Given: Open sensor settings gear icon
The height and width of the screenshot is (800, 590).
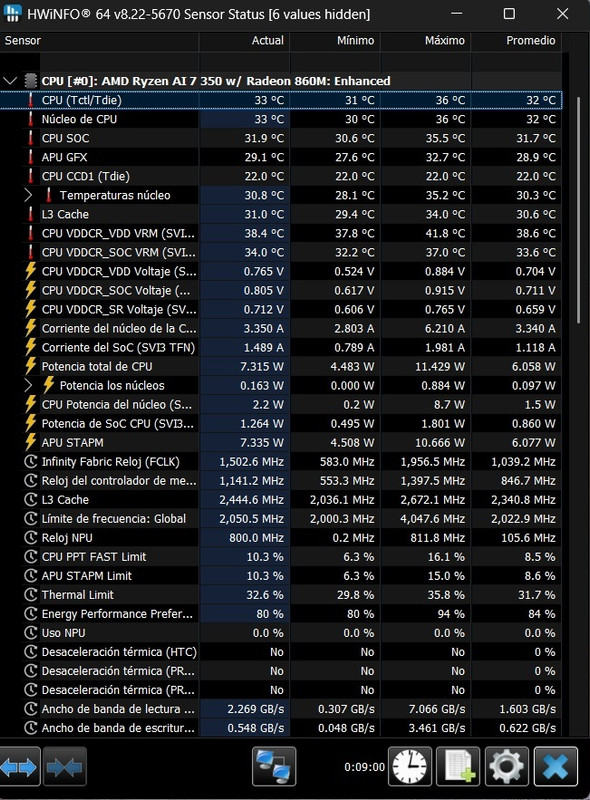Looking at the screenshot, I should 506,767.
